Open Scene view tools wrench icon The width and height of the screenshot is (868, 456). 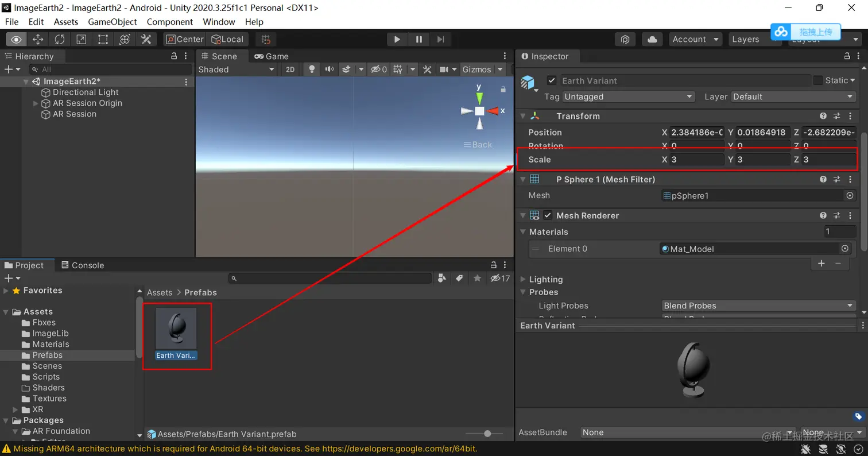pos(427,69)
